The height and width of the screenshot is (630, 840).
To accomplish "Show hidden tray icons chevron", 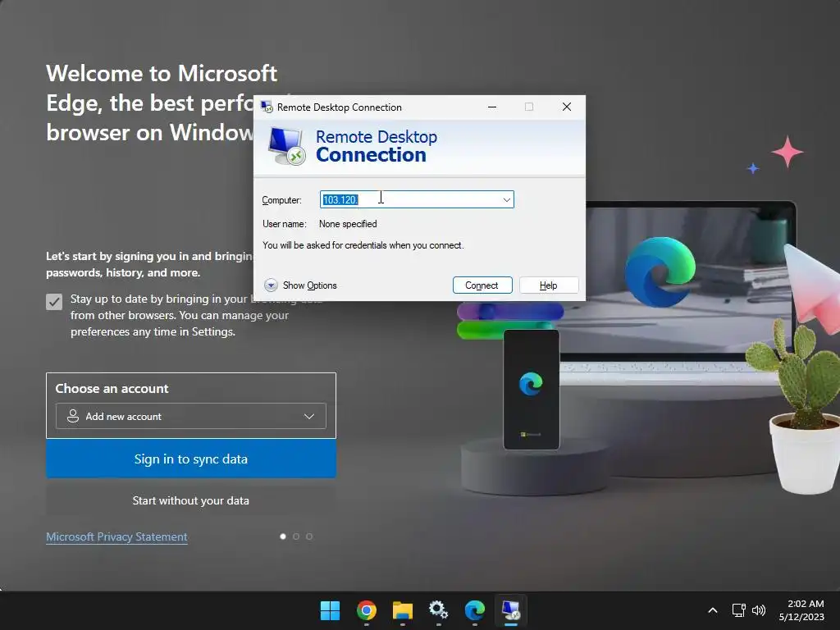I will [x=713, y=610].
